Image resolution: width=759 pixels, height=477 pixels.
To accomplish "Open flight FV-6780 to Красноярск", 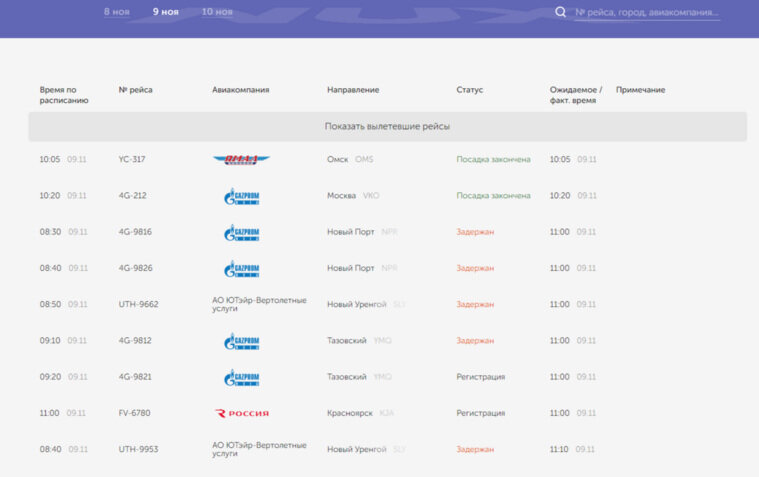I will pyautogui.click(x=387, y=413).
